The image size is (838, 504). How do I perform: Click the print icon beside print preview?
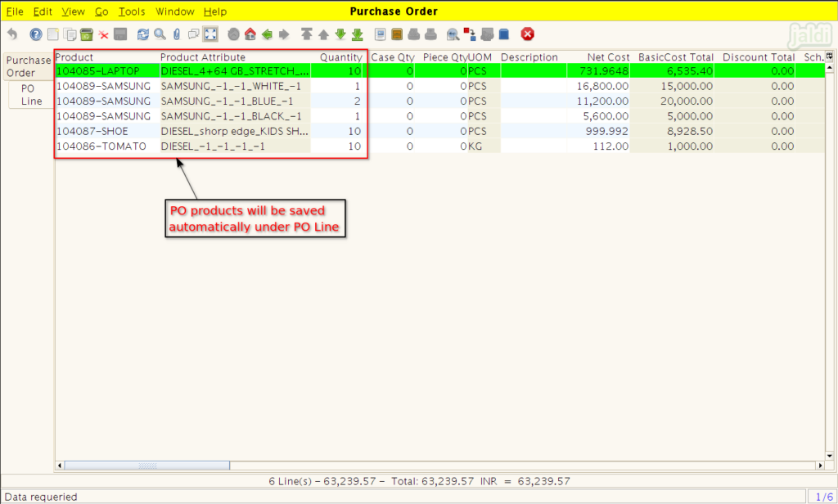coord(430,34)
